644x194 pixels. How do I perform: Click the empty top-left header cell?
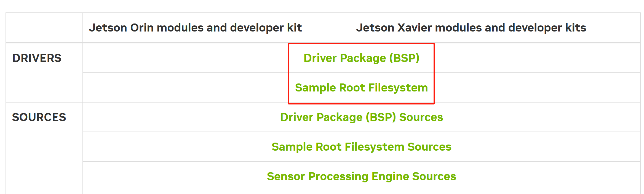44,28
